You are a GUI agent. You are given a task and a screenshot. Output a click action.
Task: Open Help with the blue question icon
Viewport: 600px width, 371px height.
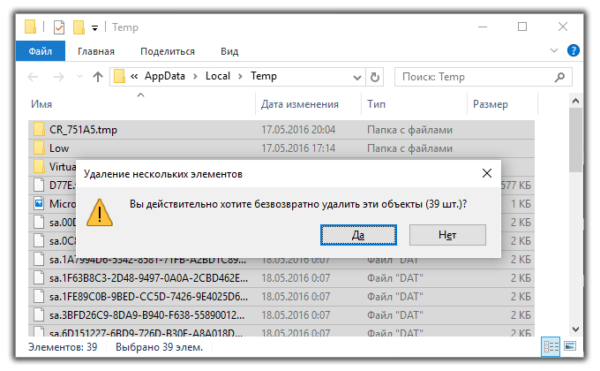tap(573, 50)
